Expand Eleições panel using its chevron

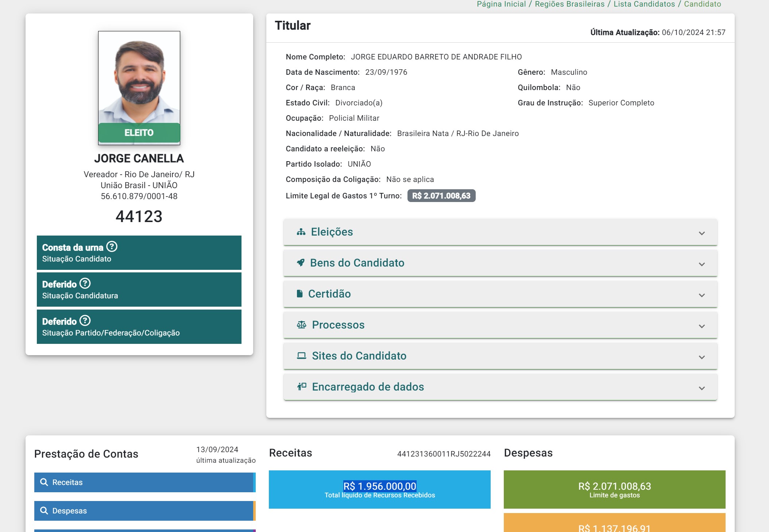(702, 233)
